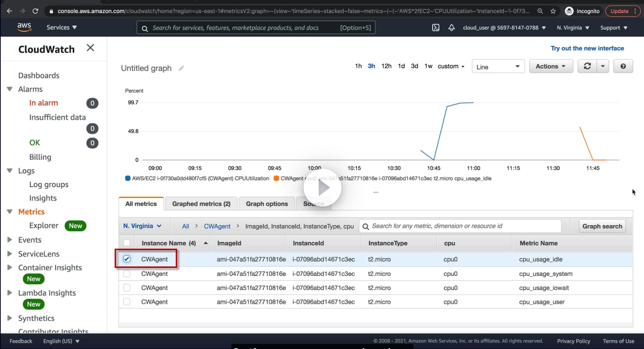This screenshot has height=349, width=644.
Task: Open the N. Virginia region filter dropdown
Action: 142,226
